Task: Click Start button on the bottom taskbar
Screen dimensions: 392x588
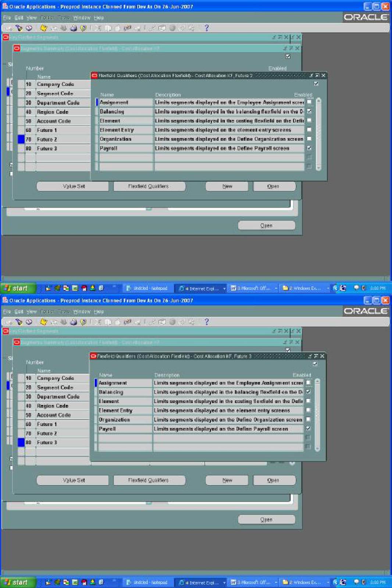Action: click(x=18, y=582)
